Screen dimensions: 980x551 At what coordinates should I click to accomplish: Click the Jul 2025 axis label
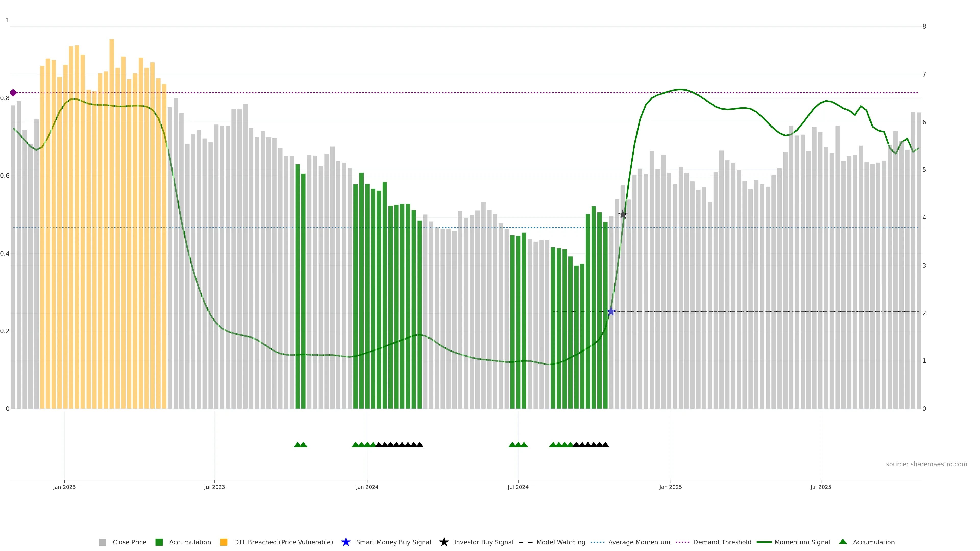coord(820,487)
